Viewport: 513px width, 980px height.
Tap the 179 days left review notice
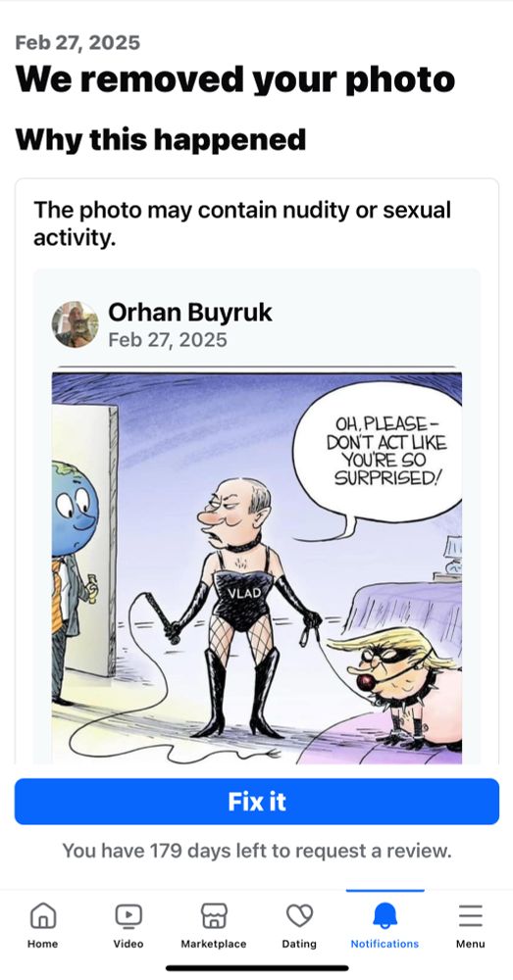pos(257,851)
